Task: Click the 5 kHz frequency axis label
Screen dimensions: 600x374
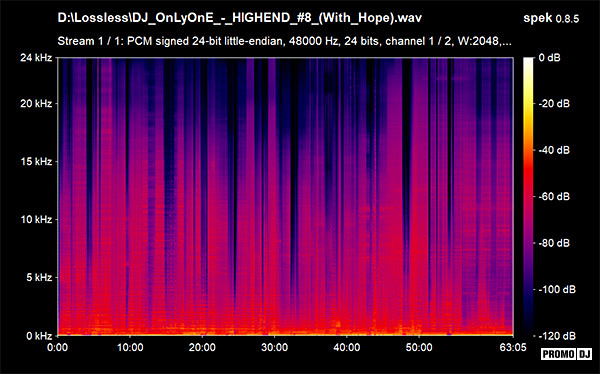Action: [39, 277]
